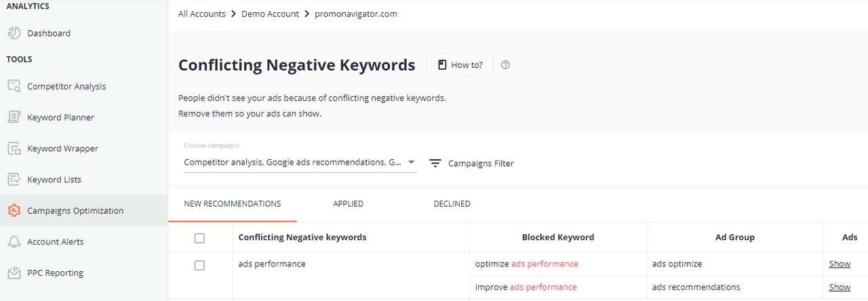Click 'improve ads performance' blocked keyword
The height and width of the screenshot is (301, 868).
tap(526, 287)
